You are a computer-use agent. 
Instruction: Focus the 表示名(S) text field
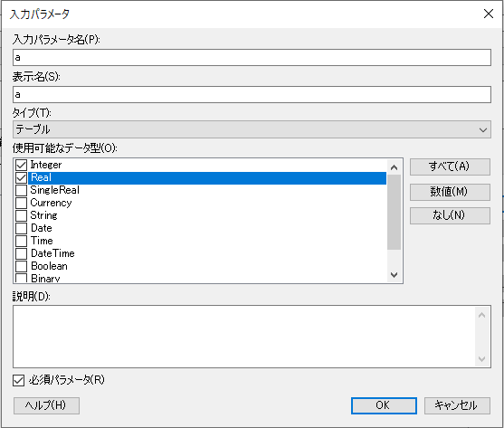(x=252, y=94)
